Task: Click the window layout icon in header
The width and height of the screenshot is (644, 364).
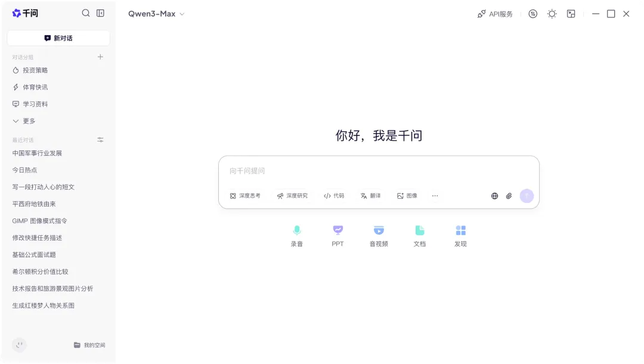Action: pyautogui.click(x=571, y=14)
